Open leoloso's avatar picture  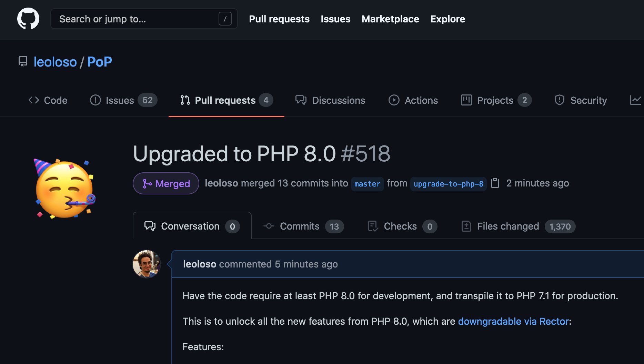click(147, 264)
